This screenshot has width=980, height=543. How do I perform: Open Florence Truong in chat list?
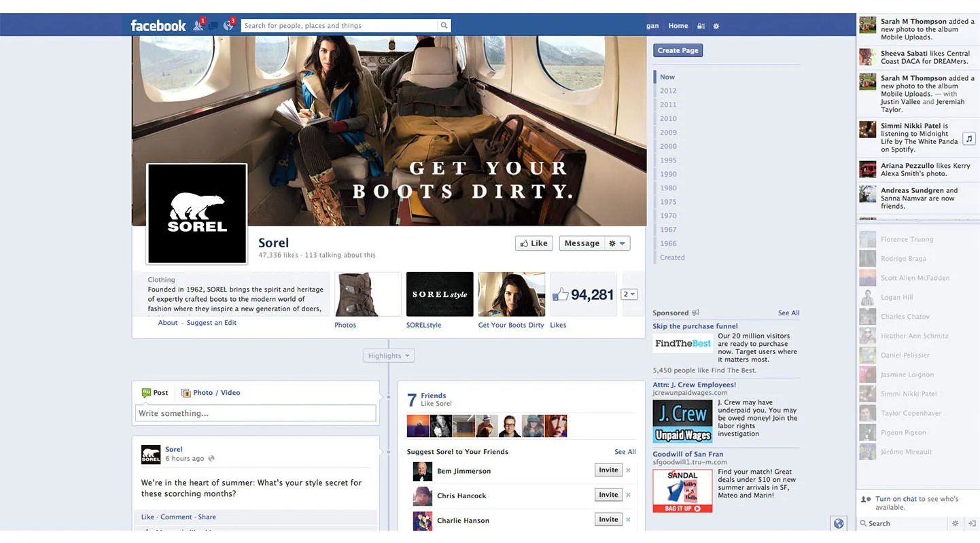pyautogui.click(x=917, y=239)
